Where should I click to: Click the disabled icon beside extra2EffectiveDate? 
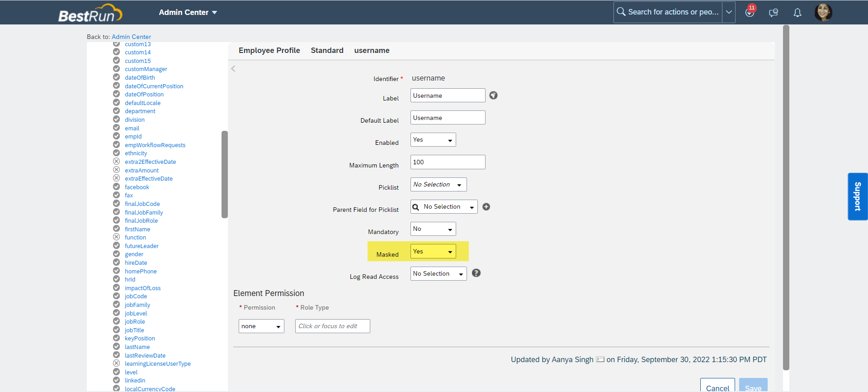[x=116, y=162]
